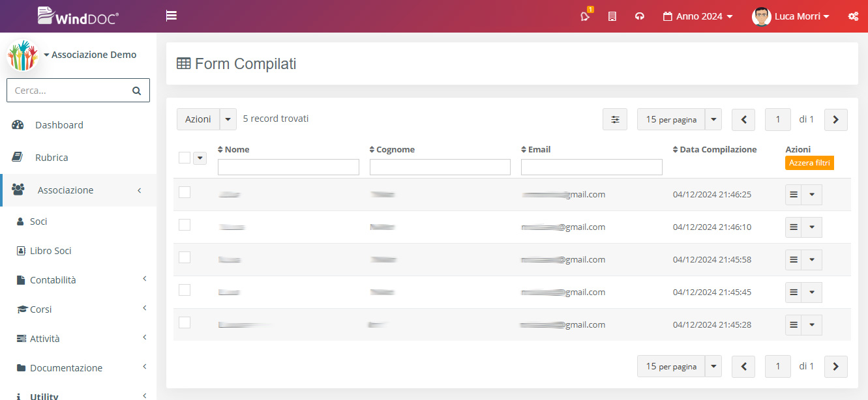Image resolution: width=868 pixels, height=400 pixels.
Task: Focus the Nome filter field
Action: click(288, 167)
